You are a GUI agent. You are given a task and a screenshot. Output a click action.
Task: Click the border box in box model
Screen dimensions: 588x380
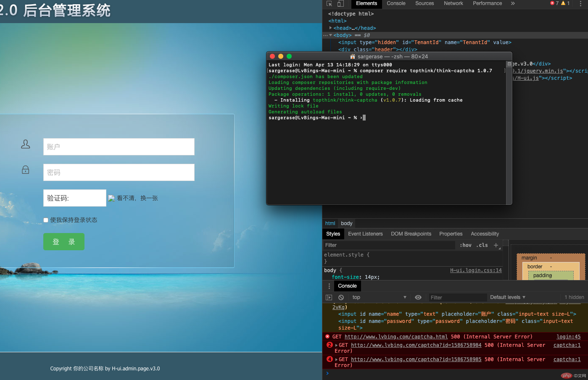[x=535, y=267]
